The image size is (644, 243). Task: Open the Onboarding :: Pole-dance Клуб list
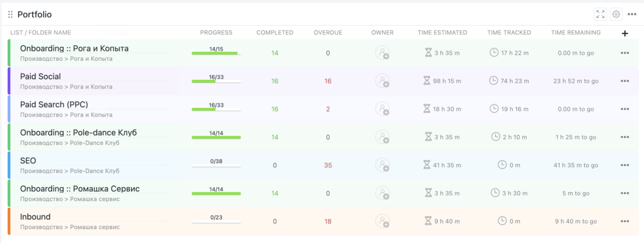[x=78, y=132]
